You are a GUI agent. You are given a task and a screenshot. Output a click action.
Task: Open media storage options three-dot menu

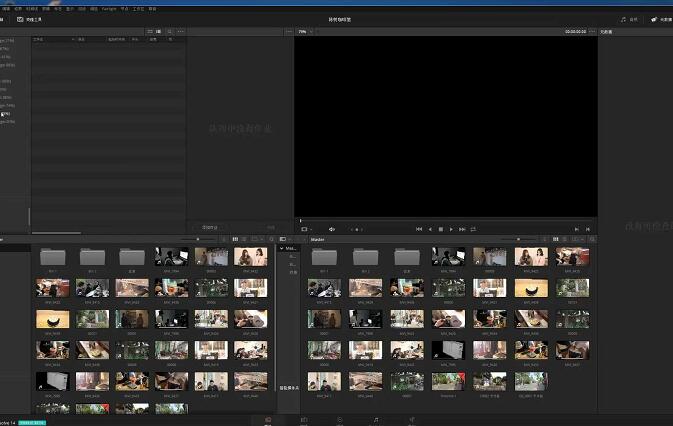181,32
